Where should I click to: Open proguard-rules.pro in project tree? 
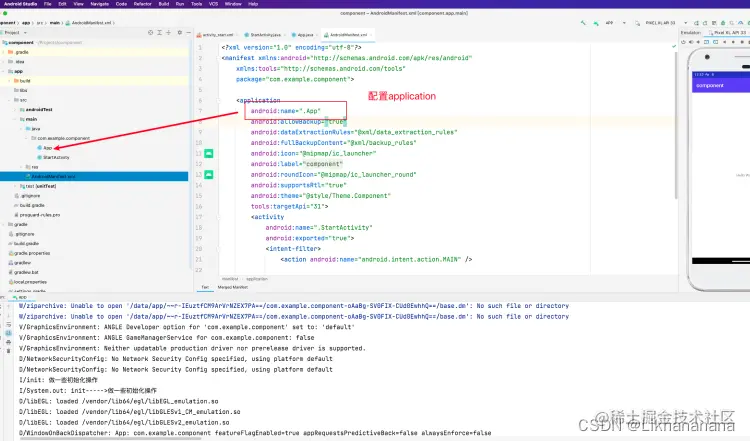[x=37, y=215]
